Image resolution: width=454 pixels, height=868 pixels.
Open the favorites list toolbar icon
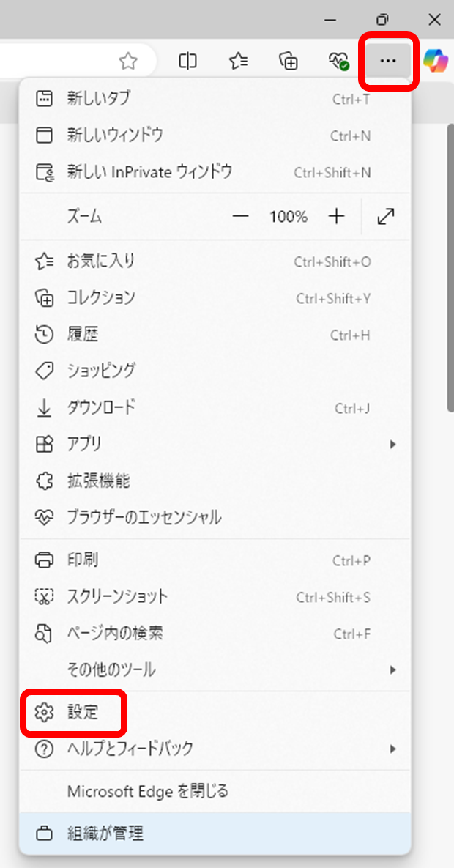[239, 62]
